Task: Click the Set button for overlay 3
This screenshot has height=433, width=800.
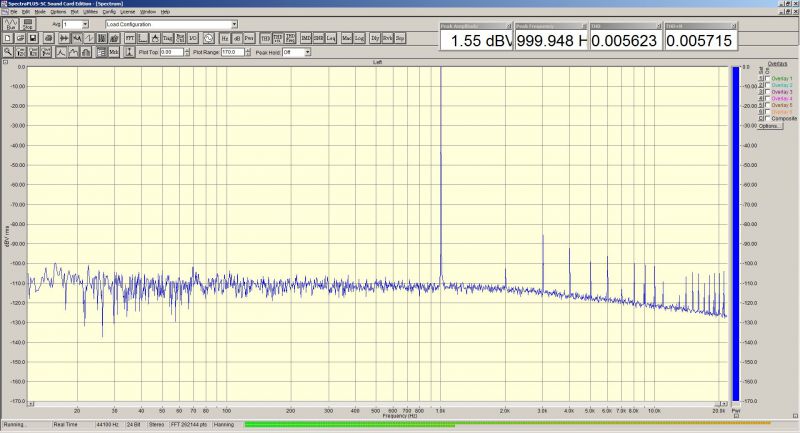Action: 761,92
